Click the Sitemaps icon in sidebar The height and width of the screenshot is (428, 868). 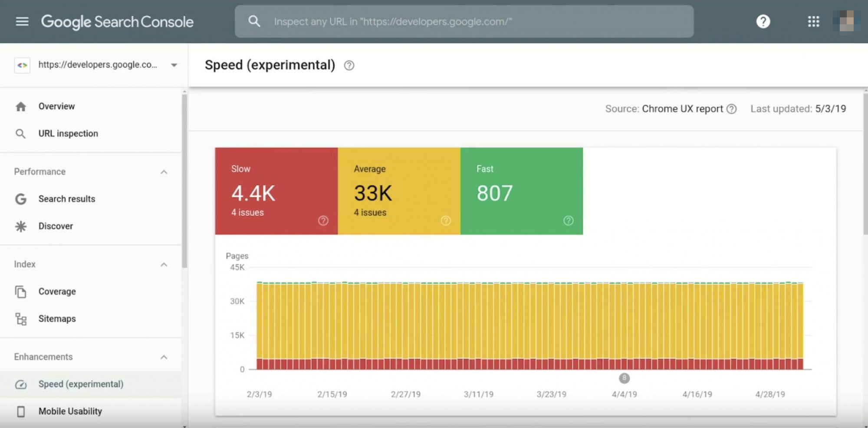(x=20, y=319)
